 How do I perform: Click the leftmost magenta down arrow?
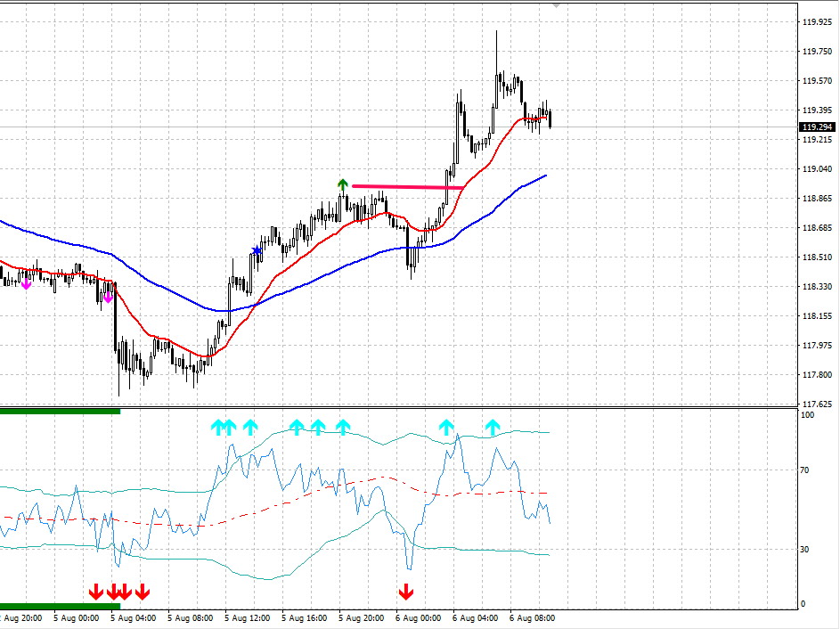click(x=26, y=283)
